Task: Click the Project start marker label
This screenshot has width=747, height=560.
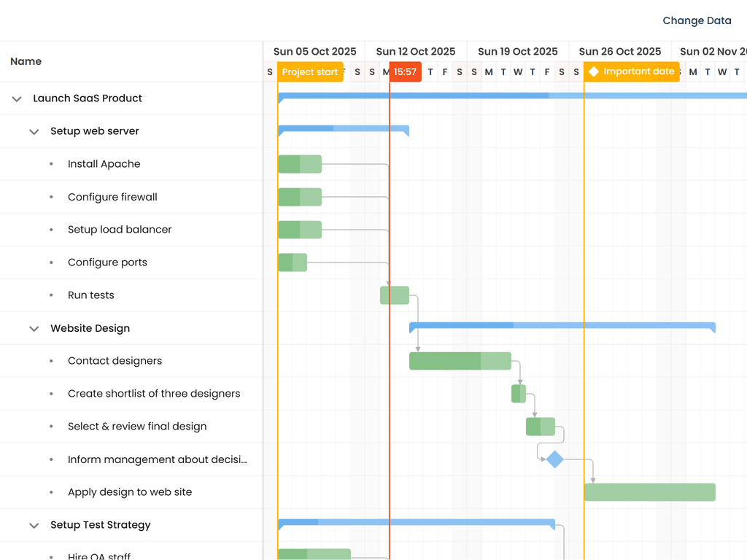Action: point(310,71)
